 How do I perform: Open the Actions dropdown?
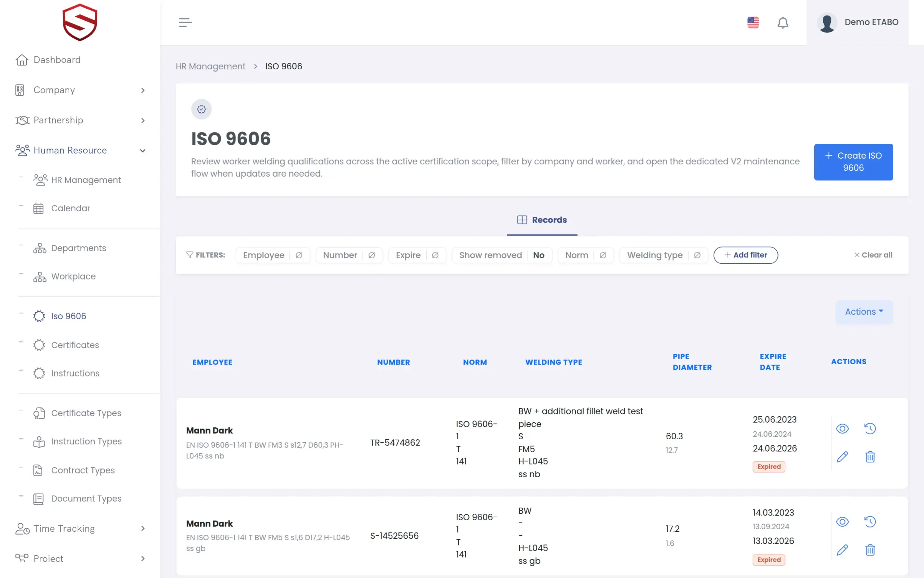point(864,312)
